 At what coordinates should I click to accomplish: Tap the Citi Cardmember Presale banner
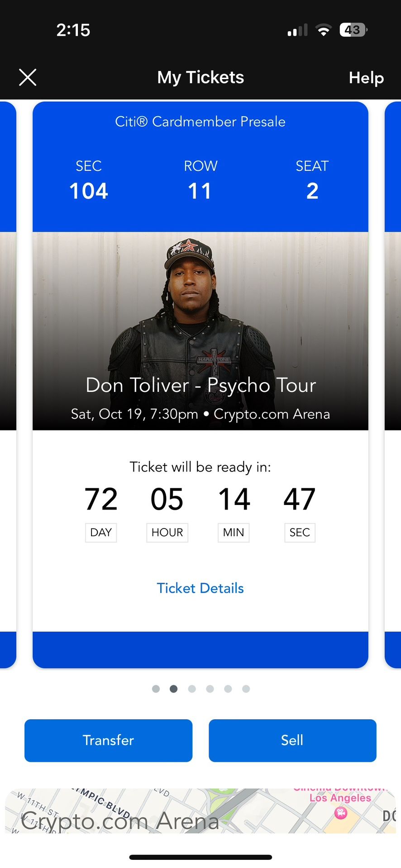(x=200, y=121)
